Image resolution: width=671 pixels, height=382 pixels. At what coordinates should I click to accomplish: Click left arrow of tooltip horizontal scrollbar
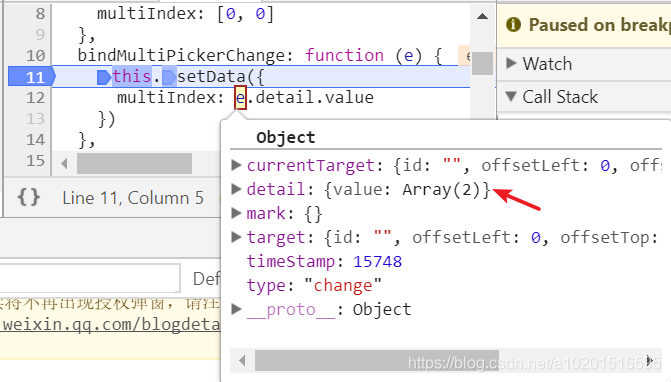(x=242, y=361)
